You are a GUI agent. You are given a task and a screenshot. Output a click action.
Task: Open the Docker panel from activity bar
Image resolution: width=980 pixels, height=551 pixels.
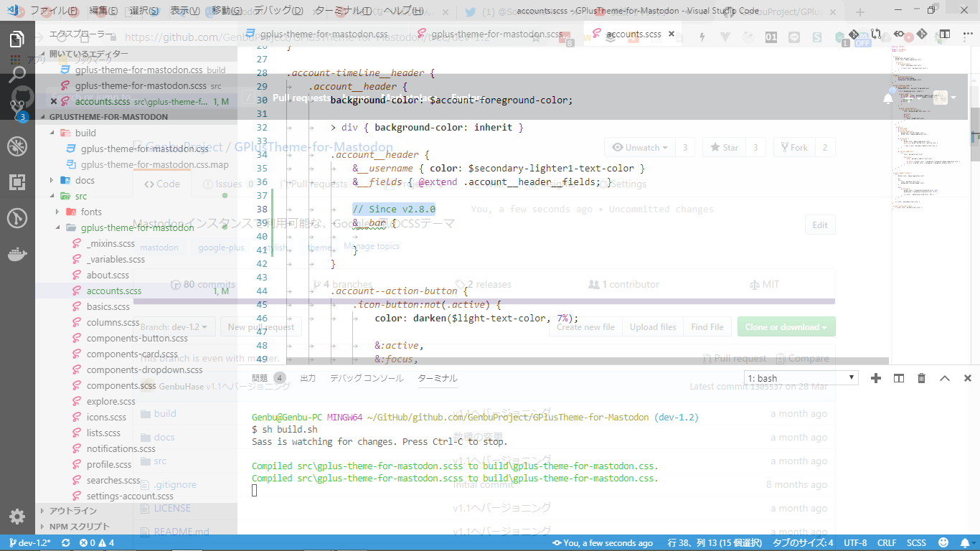(17, 253)
